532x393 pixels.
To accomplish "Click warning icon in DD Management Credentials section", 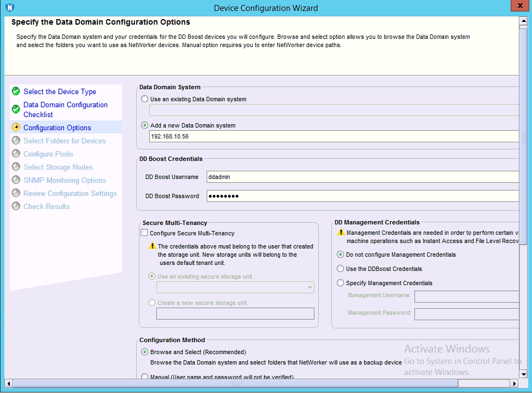I will 341,233.
